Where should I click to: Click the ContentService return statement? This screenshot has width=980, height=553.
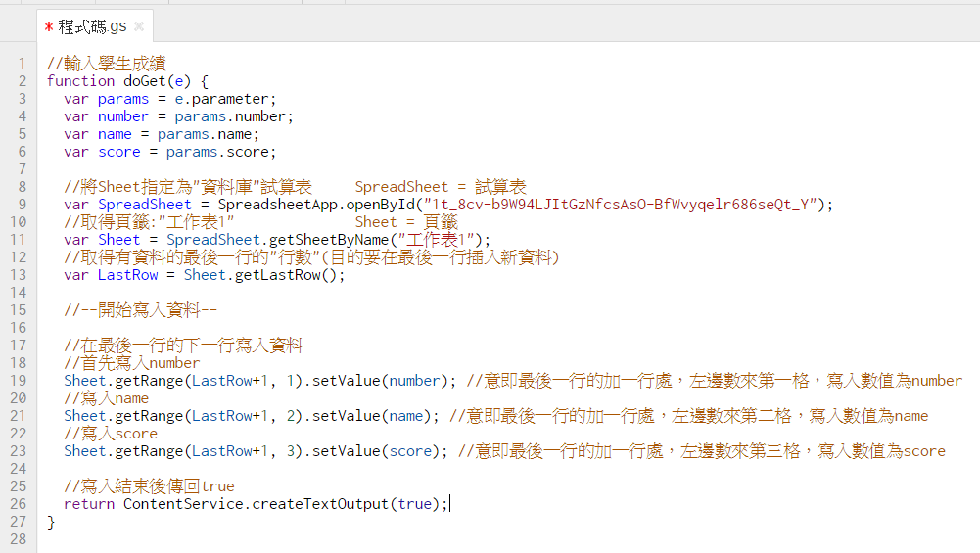[255, 504]
